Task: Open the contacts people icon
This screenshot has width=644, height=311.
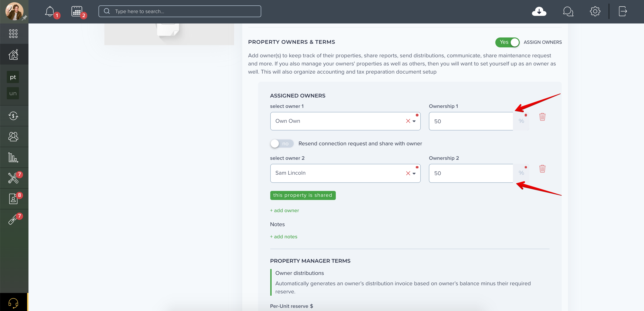Action: tap(13, 137)
